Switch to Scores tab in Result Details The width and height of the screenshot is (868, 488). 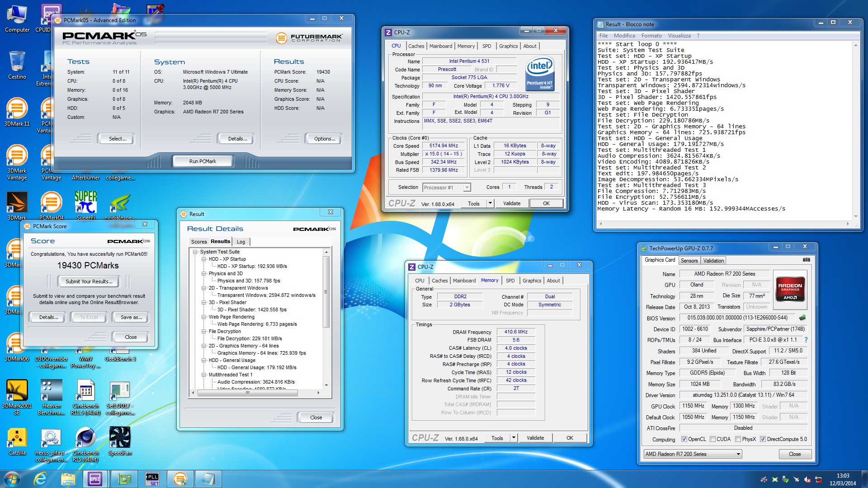coord(198,242)
